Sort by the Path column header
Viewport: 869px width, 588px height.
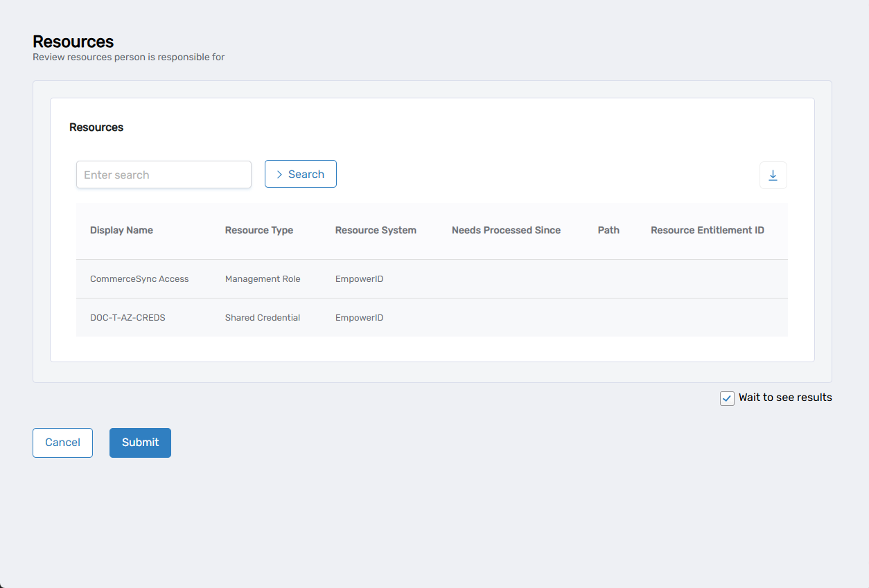(608, 230)
